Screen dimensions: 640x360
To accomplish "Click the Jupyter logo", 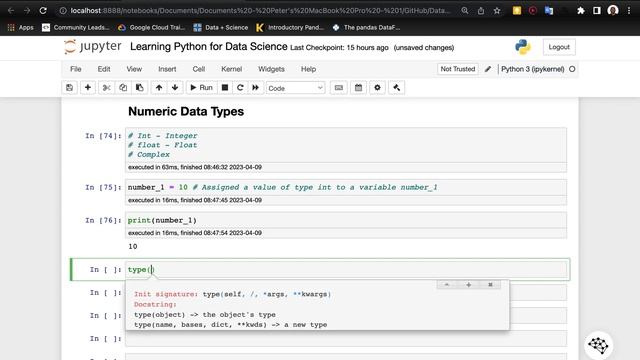I will pos(93,47).
